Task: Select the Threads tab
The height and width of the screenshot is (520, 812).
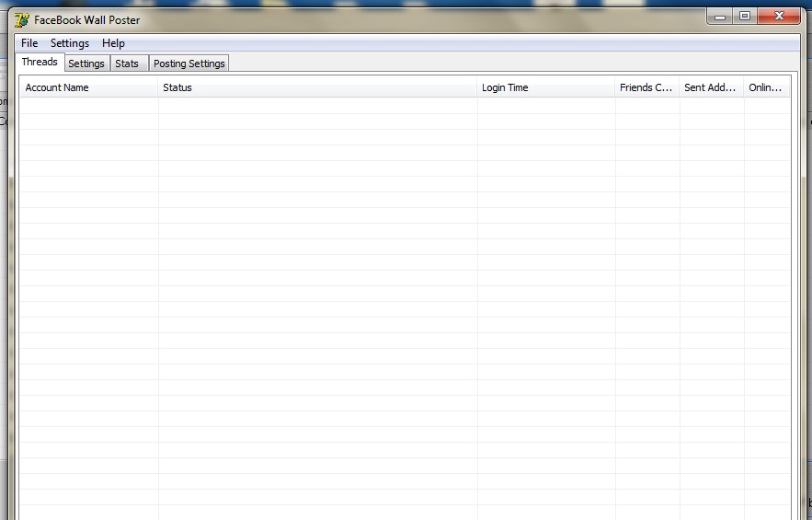Action: click(40, 62)
